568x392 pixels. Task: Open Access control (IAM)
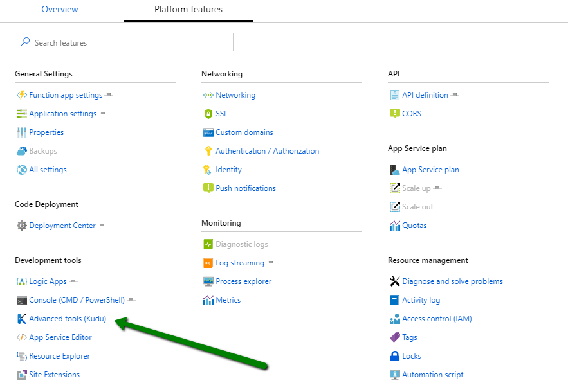tap(437, 319)
